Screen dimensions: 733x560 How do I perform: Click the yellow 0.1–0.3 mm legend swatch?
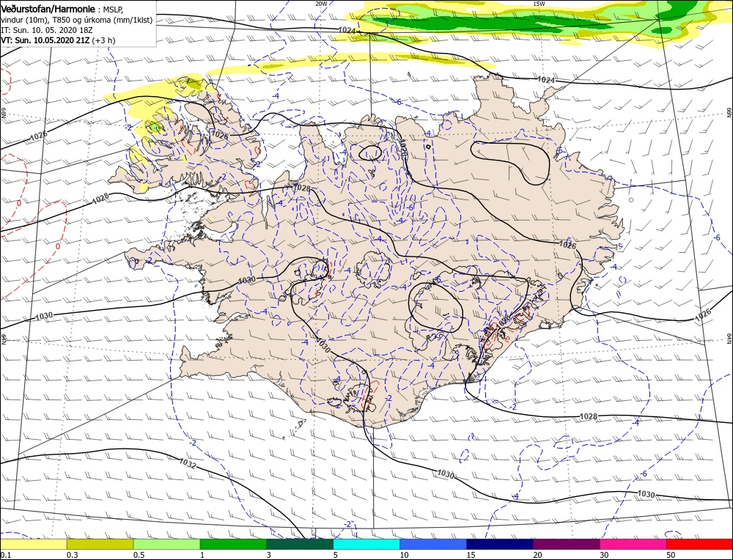34,545
